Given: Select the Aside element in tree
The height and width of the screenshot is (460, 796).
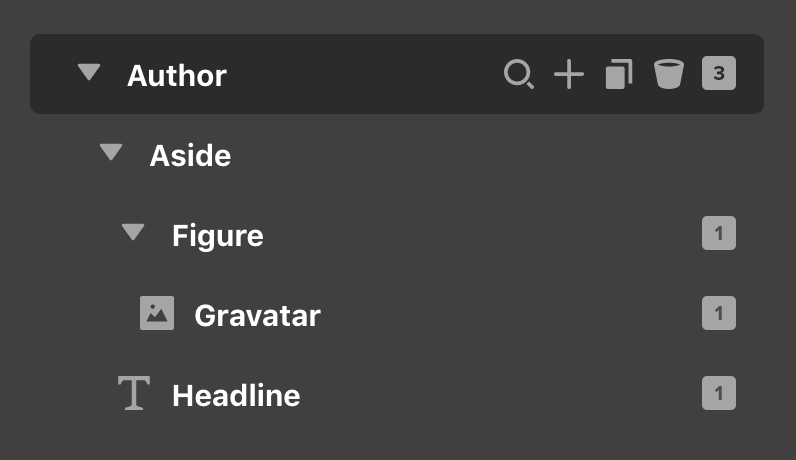Looking at the screenshot, I should tap(190, 155).
